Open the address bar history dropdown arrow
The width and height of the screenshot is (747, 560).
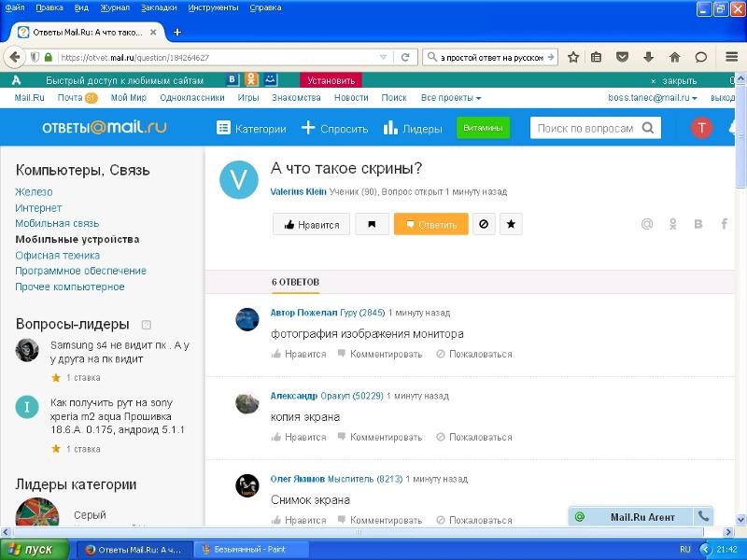pyautogui.click(x=383, y=57)
